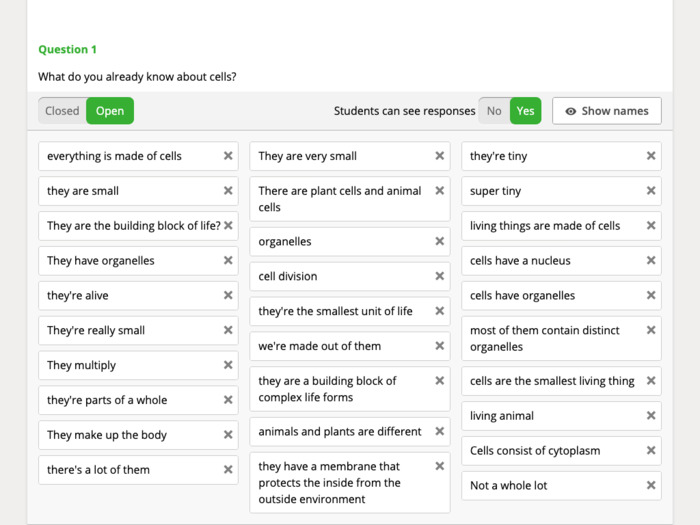Select the 'Cells consist of cytoplasm' response card
Screen dimensions: 700x525
pyautogui.click(x=561, y=451)
